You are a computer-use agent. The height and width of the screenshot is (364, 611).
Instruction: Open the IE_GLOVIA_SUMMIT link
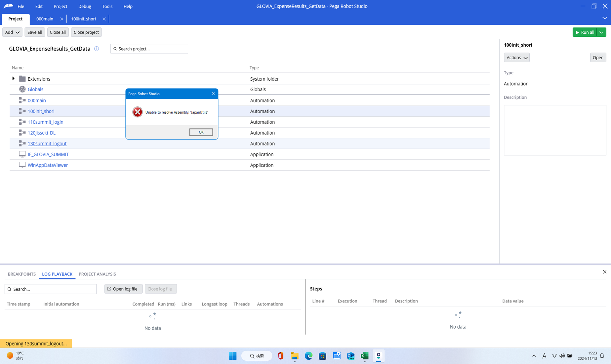pos(48,154)
